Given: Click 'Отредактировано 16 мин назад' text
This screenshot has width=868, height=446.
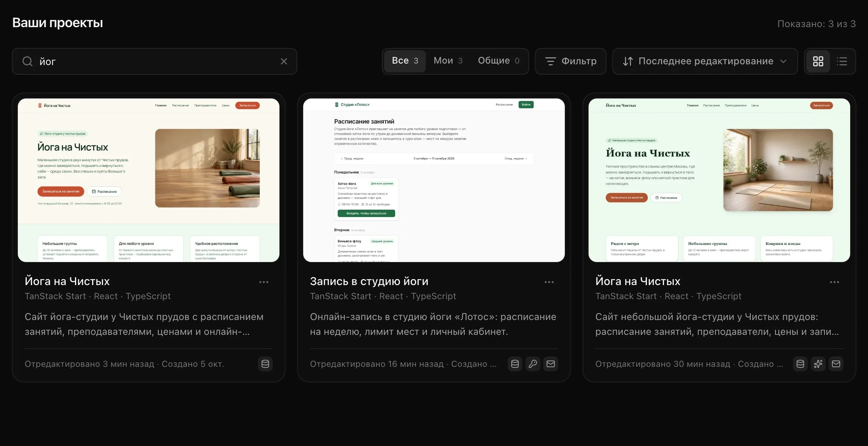Looking at the screenshot, I should click(377, 364).
